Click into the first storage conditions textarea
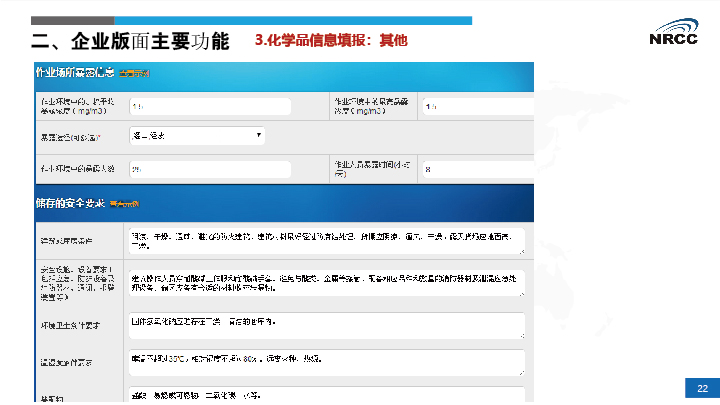Image resolution: width=720 pixels, height=405 pixels. pos(324,240)
